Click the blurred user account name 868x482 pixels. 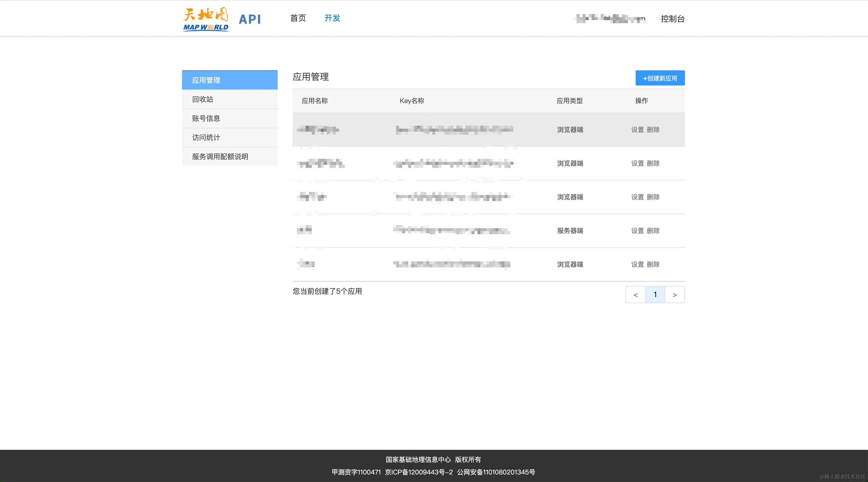[611, 19]
